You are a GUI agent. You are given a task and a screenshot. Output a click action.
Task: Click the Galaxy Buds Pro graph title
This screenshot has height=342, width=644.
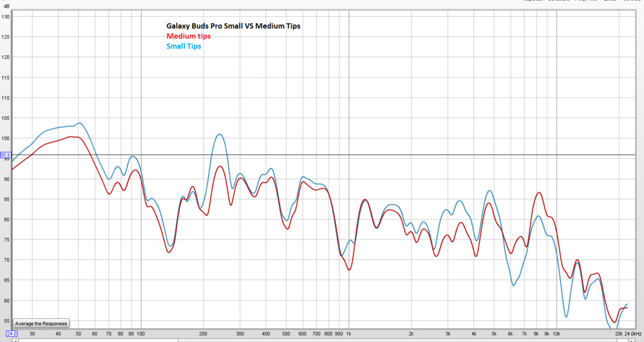coord(233,26)
